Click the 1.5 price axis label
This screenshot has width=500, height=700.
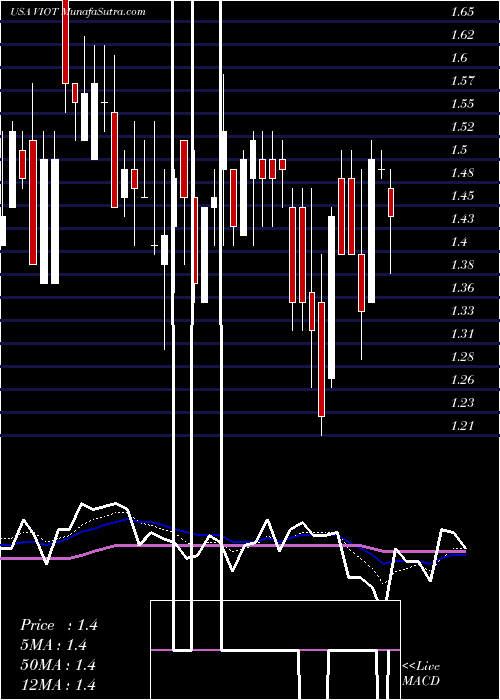[x=459, y=150]
